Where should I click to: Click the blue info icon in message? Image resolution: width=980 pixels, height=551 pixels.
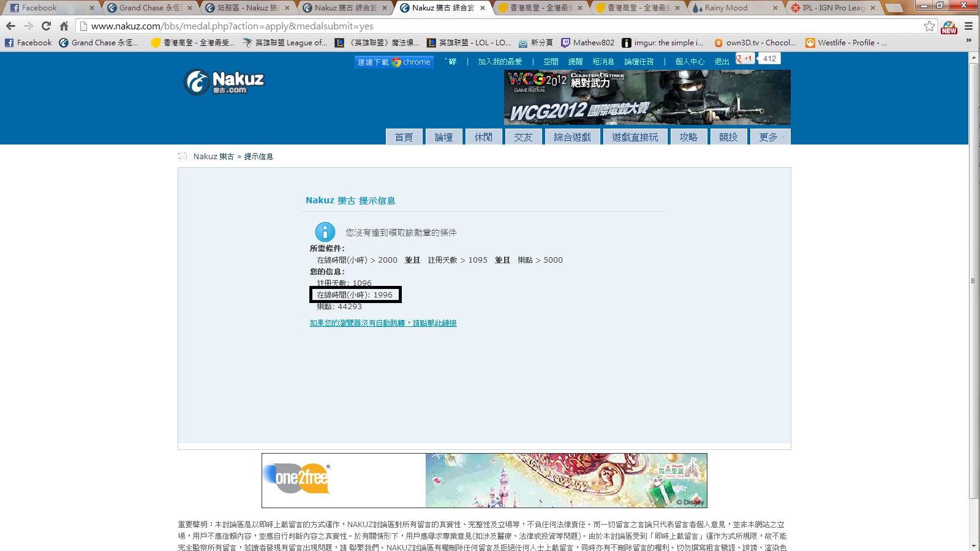coord(325,232)
